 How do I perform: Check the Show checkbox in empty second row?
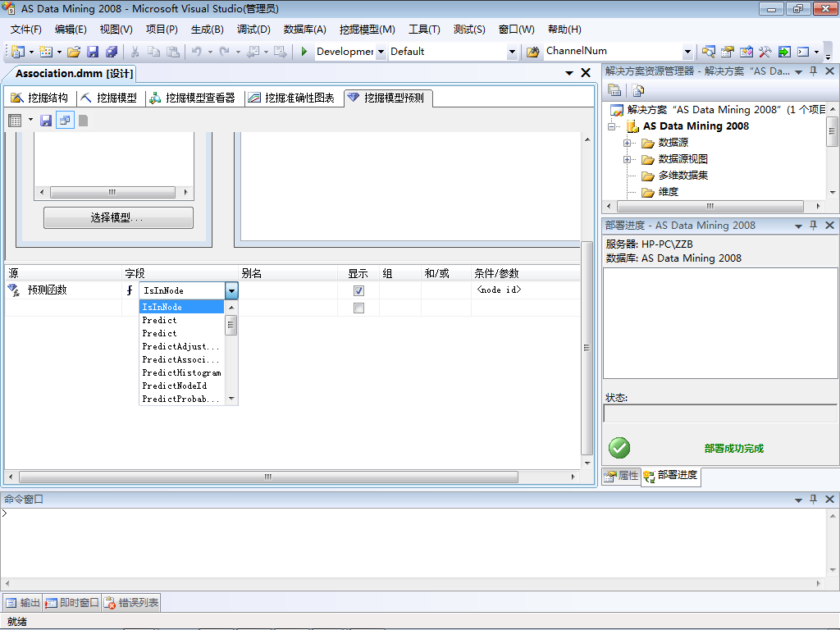pyautogui.click(x=359, y=308)
